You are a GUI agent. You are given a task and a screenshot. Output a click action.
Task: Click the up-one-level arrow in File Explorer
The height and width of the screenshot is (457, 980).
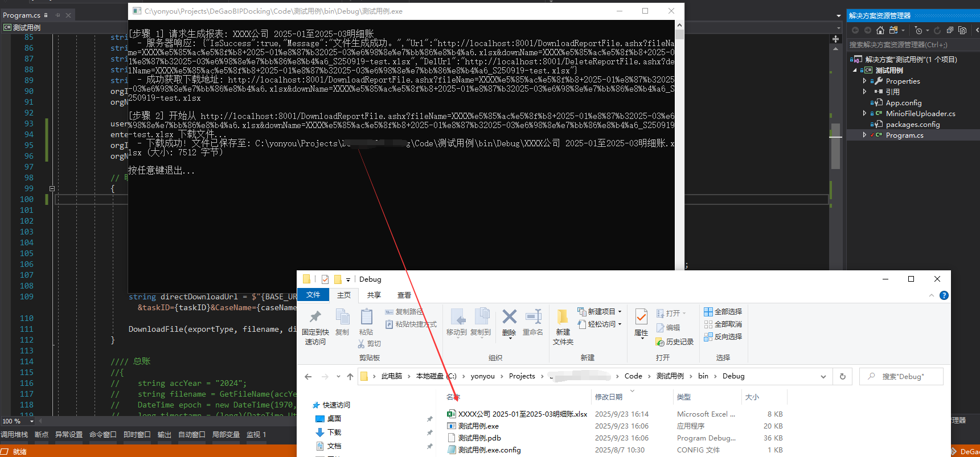[350, 376]
